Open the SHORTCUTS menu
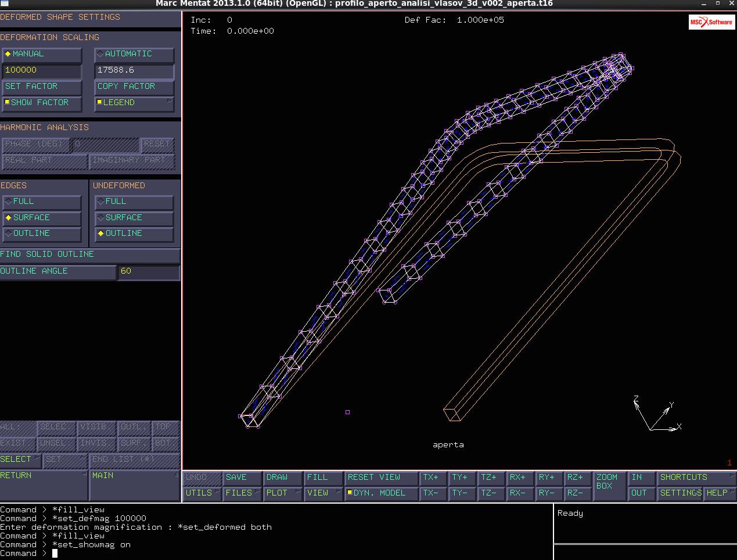 (x=696, y=478)
